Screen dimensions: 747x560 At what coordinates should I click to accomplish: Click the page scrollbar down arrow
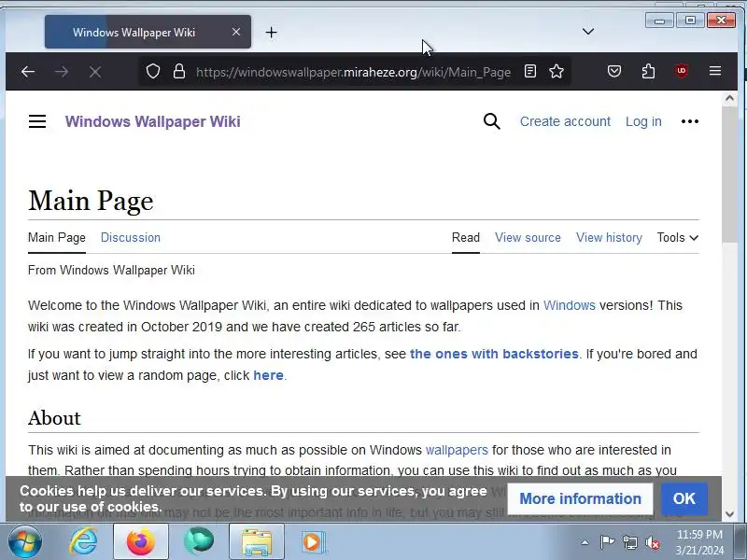[729, 514]
